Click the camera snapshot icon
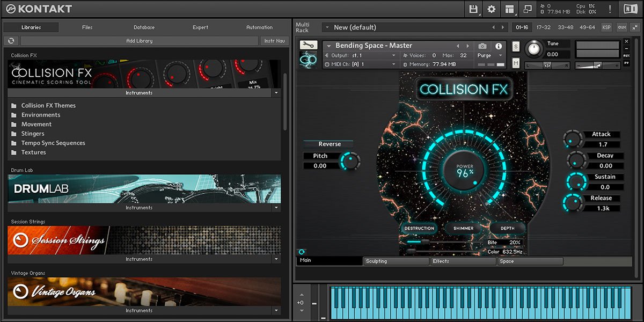This screenshot has height=322, width=644. [x=482, y=46]
